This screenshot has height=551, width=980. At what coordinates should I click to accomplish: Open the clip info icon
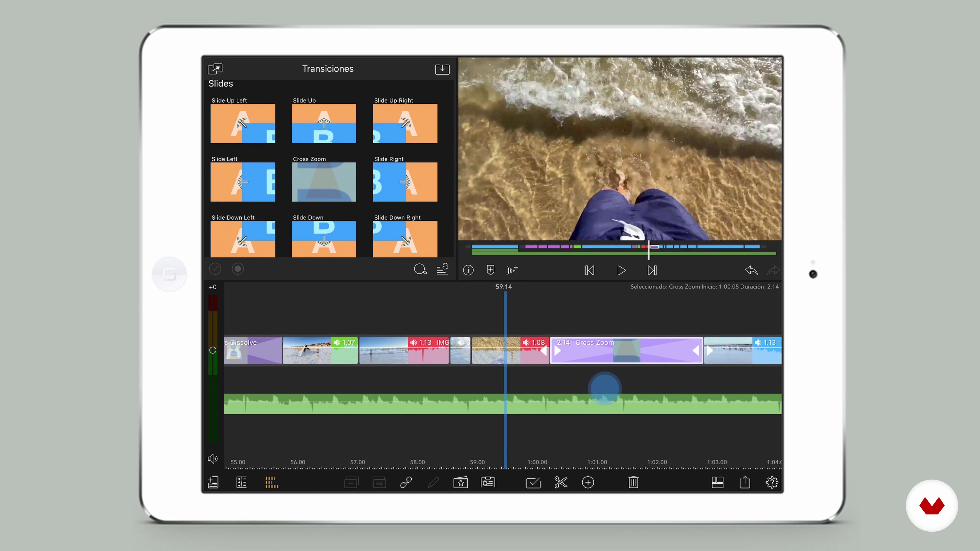(468, 270)
